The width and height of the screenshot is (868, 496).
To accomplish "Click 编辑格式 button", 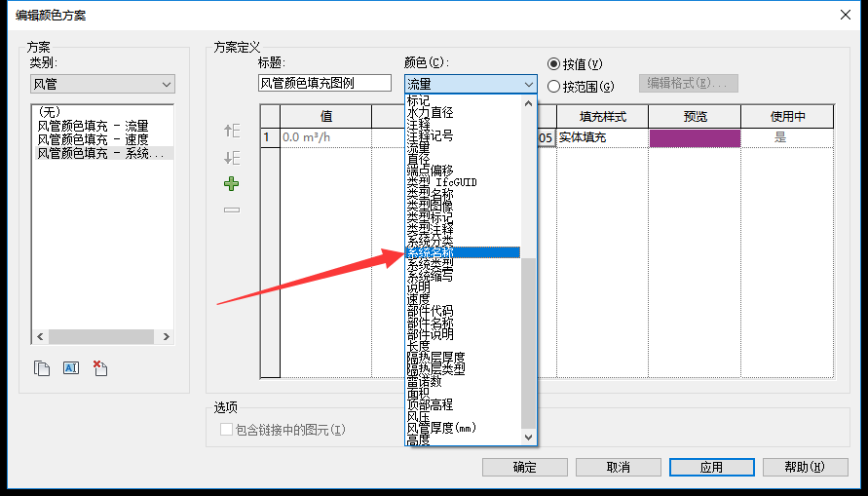I will (x=689, y=83).
